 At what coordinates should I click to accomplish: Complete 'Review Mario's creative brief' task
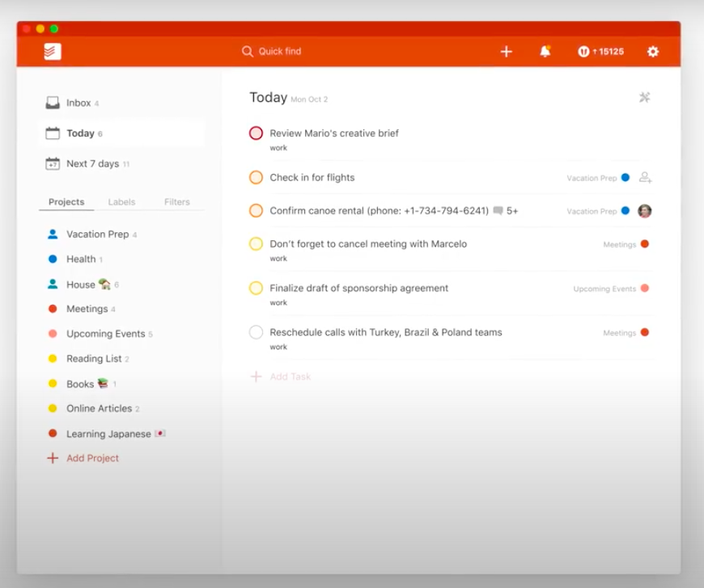(x=256, y=133)
